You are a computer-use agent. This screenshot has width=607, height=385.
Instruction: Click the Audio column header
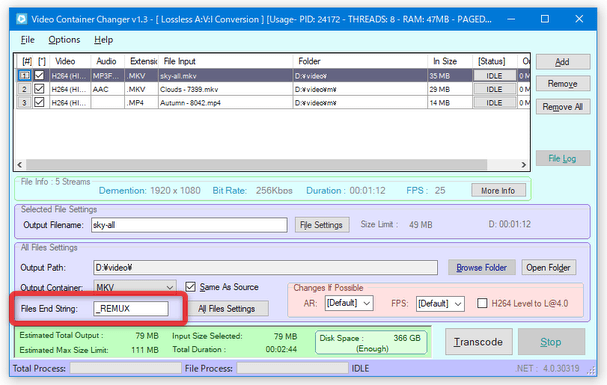point(107,61)
